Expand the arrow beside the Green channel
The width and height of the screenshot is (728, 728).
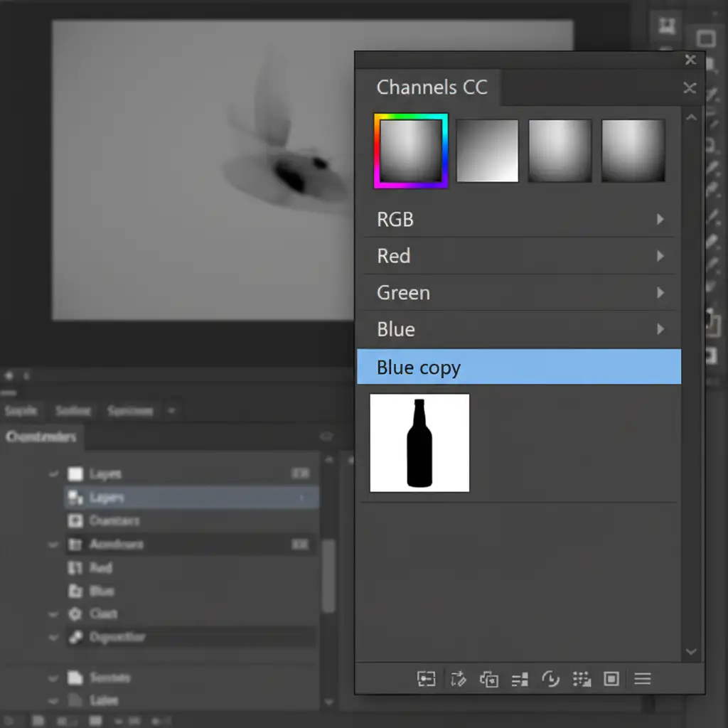660,292
